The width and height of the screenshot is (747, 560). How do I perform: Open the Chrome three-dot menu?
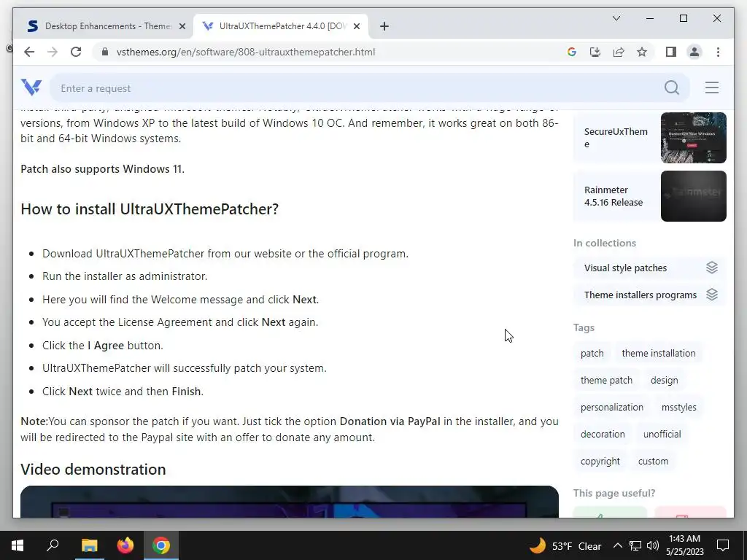coord(718,52)
